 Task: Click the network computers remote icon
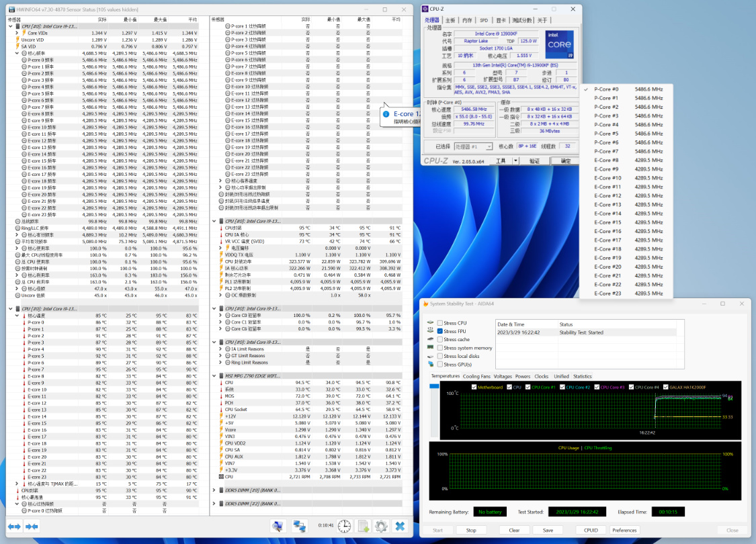pyautogui.click(x=300, y=526)
